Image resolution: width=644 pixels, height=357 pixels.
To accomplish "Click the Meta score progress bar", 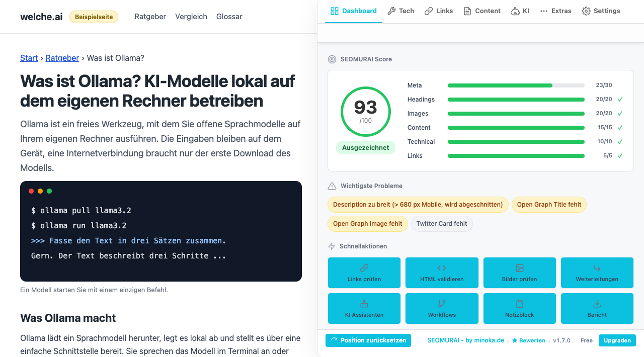I will [516, 85].
